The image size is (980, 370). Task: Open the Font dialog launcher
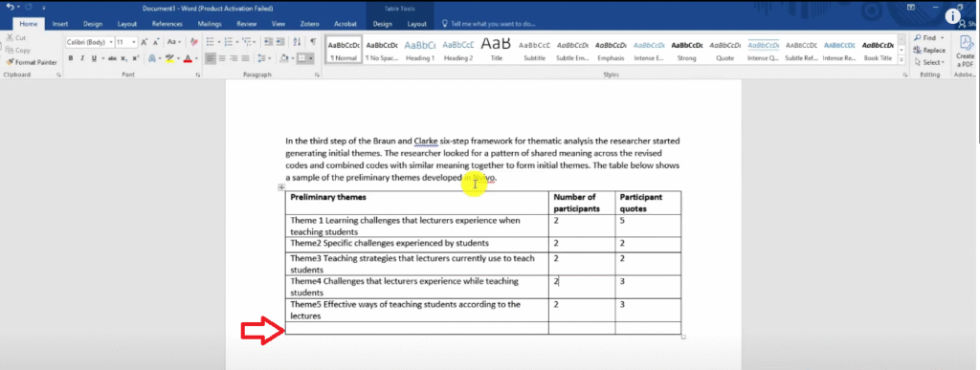pos(197,75)
